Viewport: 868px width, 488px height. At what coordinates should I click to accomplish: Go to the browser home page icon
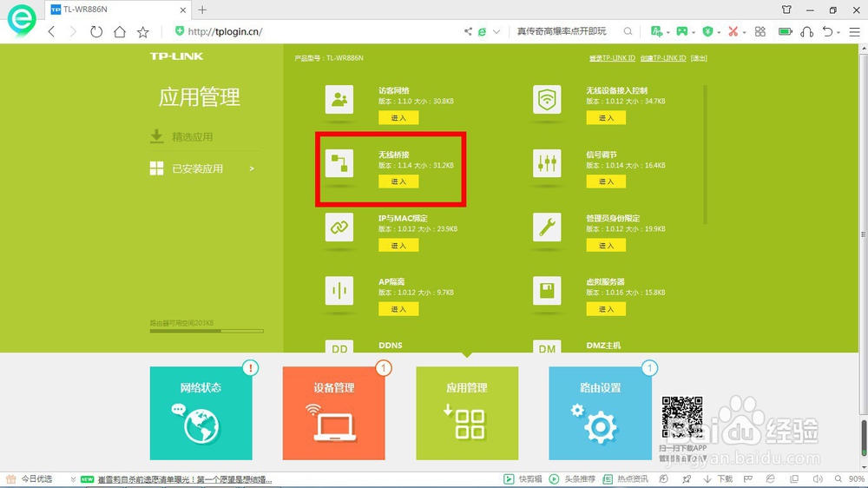pos(120,31)
